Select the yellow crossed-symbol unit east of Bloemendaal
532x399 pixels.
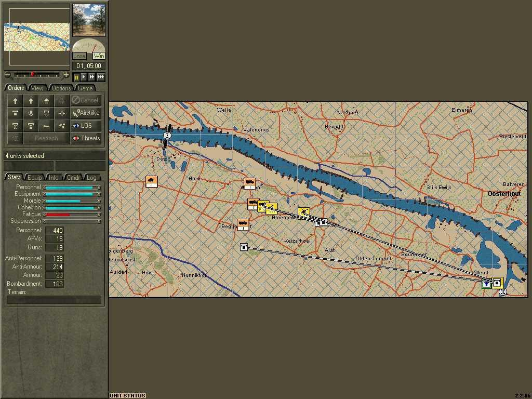303,212
